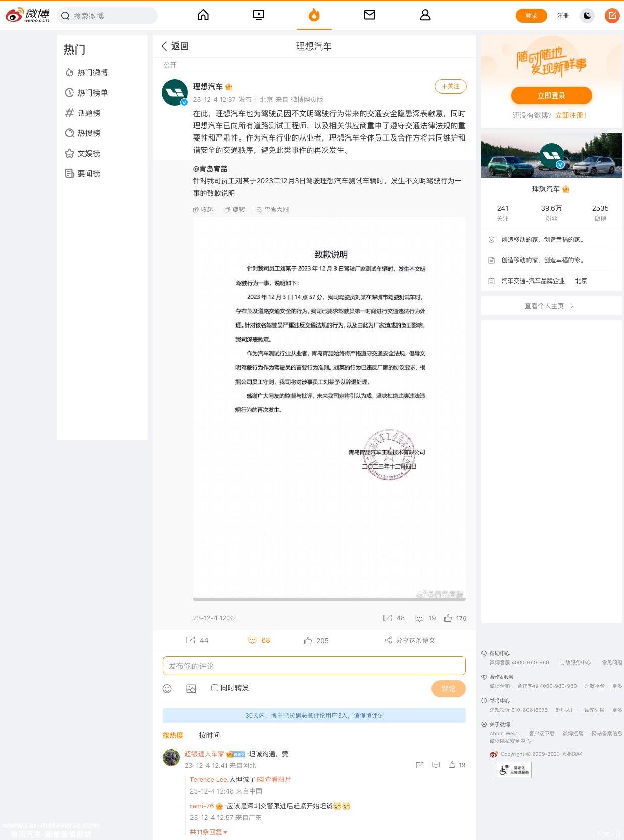The height and width of the screenshot is (840, 624).
Task: Open 帮助中心 footer link
Action: (499, 653)
